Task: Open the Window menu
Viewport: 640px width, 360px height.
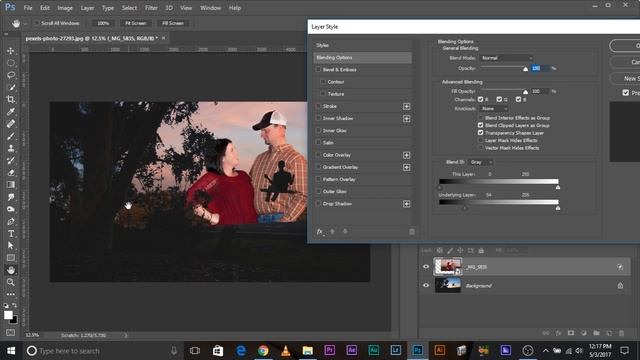Action: pos(210,8)
